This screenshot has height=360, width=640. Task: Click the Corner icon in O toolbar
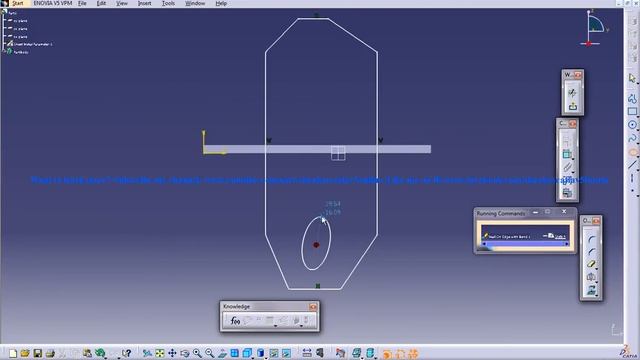591,240
